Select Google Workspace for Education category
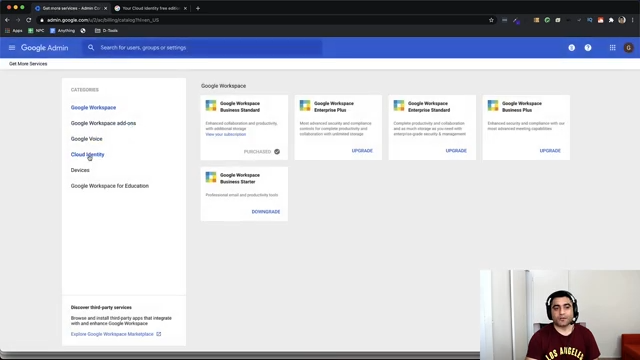This screenshot has width=640, height=360. point(110,186)
